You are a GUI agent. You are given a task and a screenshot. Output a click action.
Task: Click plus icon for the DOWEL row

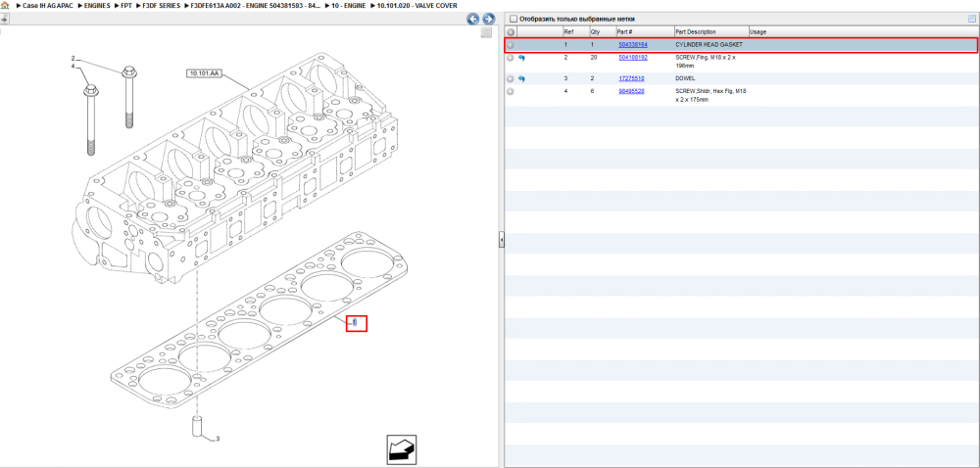tap(511, 78)
